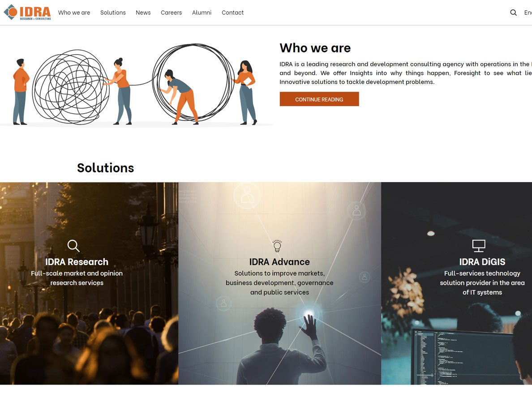Click the IDRA Research heading
532x406 pixels.
point(77,262)
